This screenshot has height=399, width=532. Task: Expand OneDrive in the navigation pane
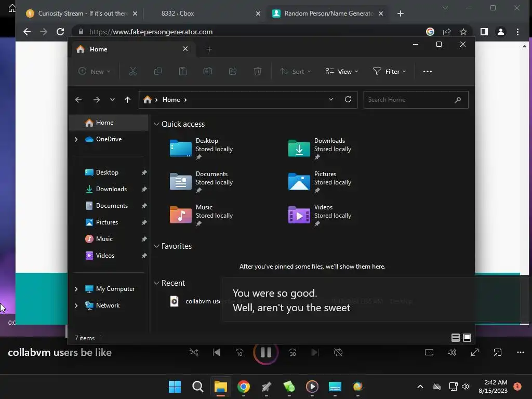click(76, 139)
